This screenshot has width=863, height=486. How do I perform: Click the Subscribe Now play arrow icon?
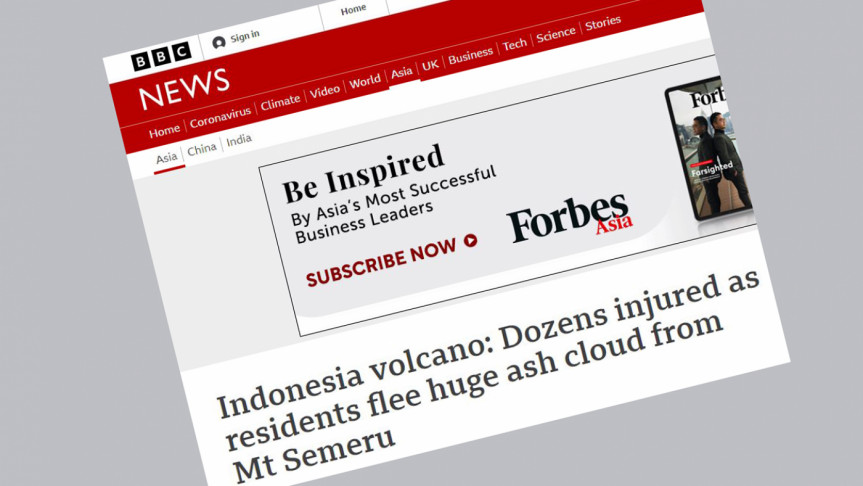470,241
